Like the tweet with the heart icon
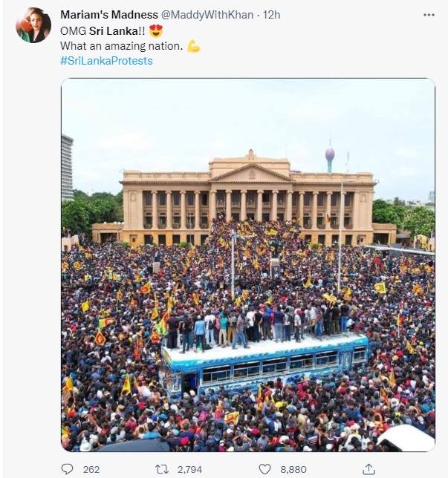The image size is (448, 478). click(x=264, y=469)
